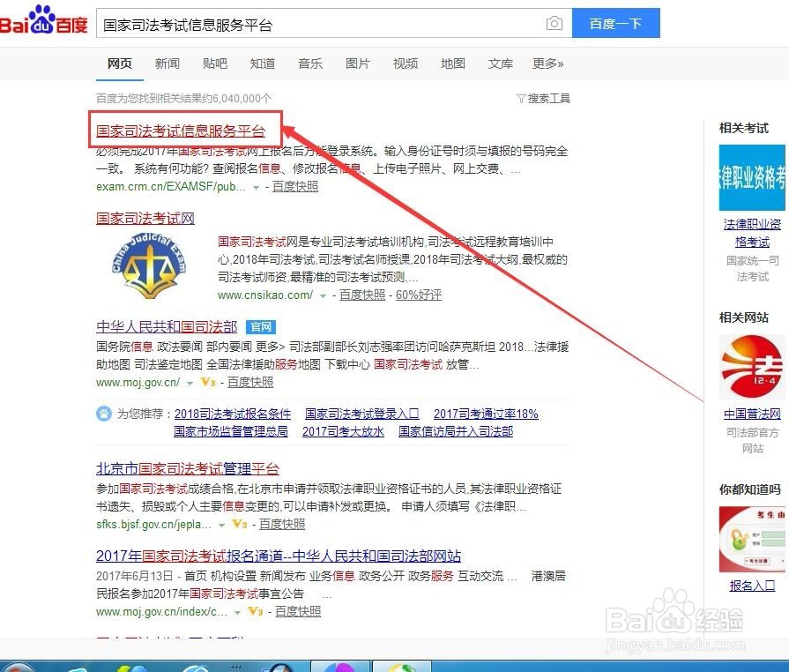
Task: Expand dropdown arrow after sfks.bjsf.gov.cn URL
Action: (221, 525)
